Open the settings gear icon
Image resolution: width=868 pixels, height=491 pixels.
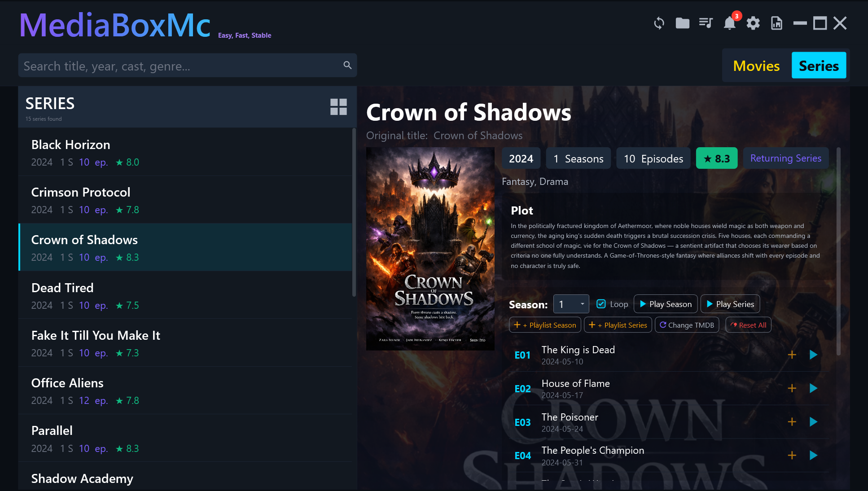(x=753, y=23)
